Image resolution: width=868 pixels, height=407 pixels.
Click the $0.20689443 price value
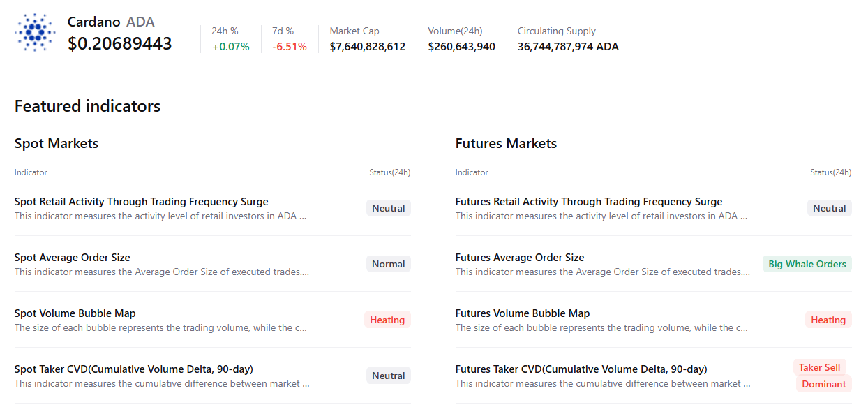(120, 43)
